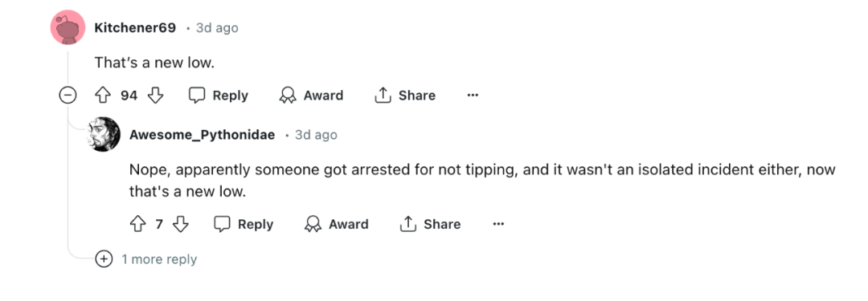The width and height of the screenshot is (868, 301).
Task: Open Kitchener69's avatar profile picture
Action: [68, 27]
